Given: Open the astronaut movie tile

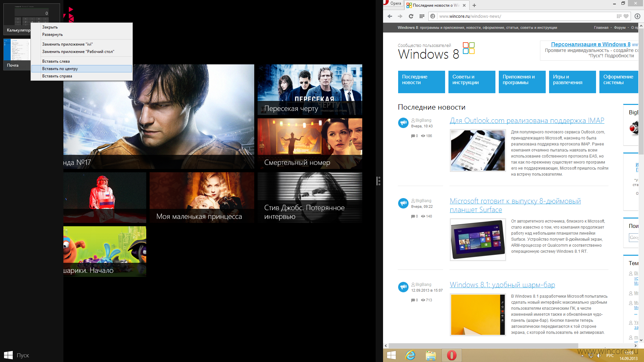Looking at the screenshot, I should (x=105, y=198).
